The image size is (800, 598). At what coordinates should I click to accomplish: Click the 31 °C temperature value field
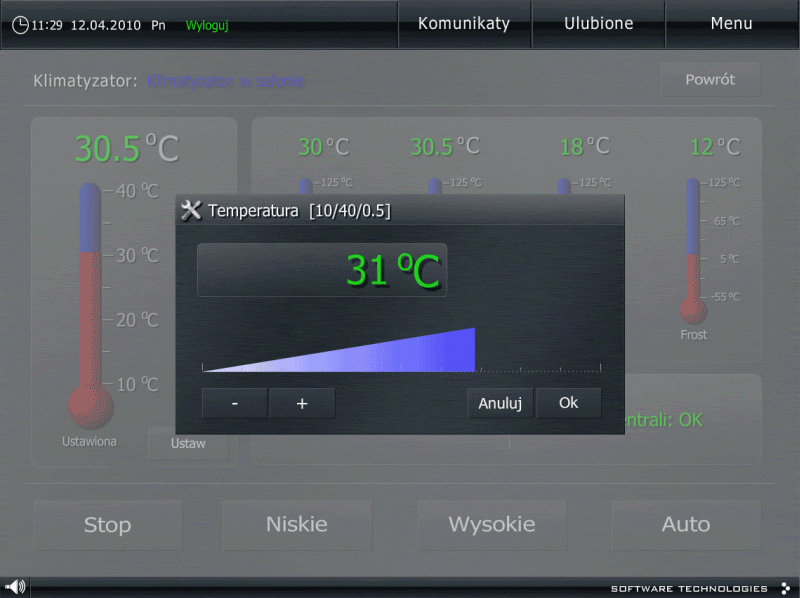[322, 270]
